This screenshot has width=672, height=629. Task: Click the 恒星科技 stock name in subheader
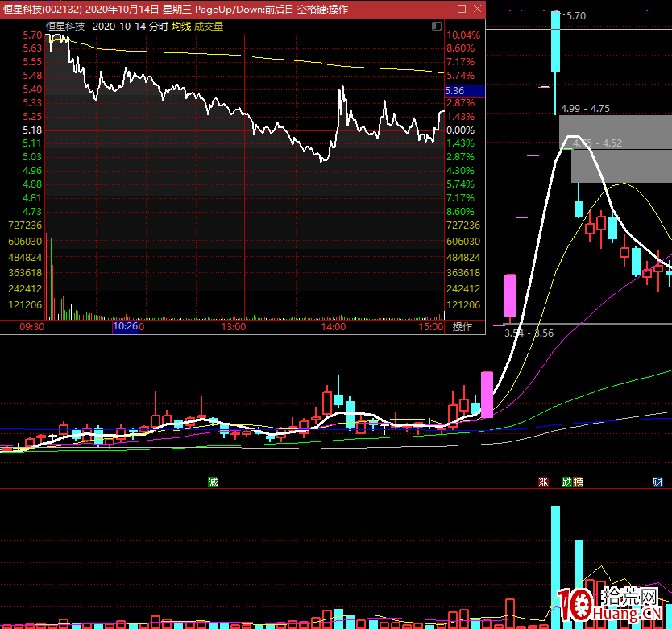click(65, 26)
